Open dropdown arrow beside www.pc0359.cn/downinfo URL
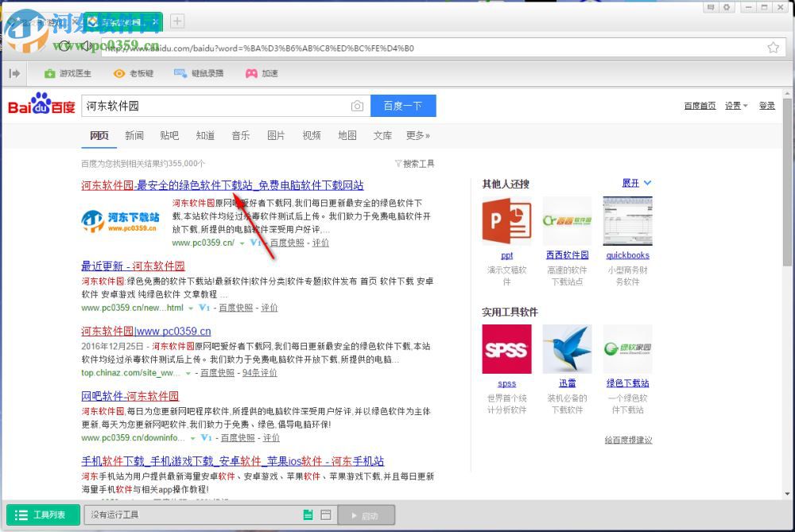The height and width of the screenshot is (532, 795). point(192,438)
